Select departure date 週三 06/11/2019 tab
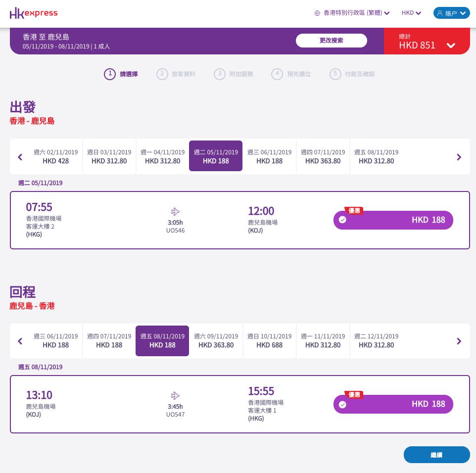This screenshot has height=473, width=476. (x=269, y=156)
